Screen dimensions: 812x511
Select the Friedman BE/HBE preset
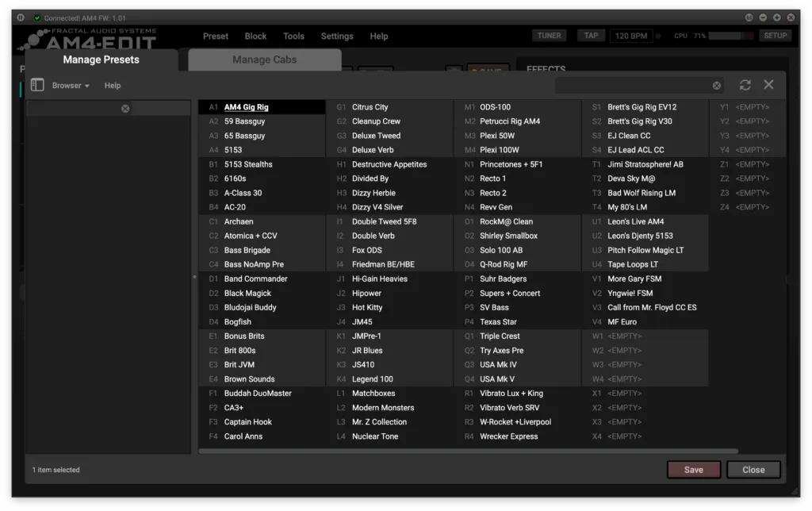pyautogui.click(x=383, y=264)
